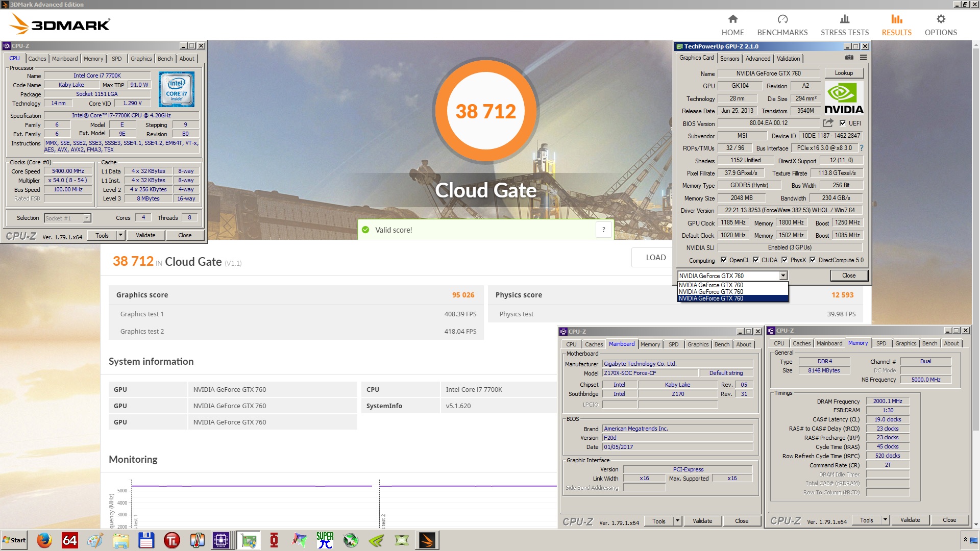Image resolution: width=980 pixels, height=551 pixels.
Task: Open Validation tab in GPU-Z
Action: [x=789, y=59]
